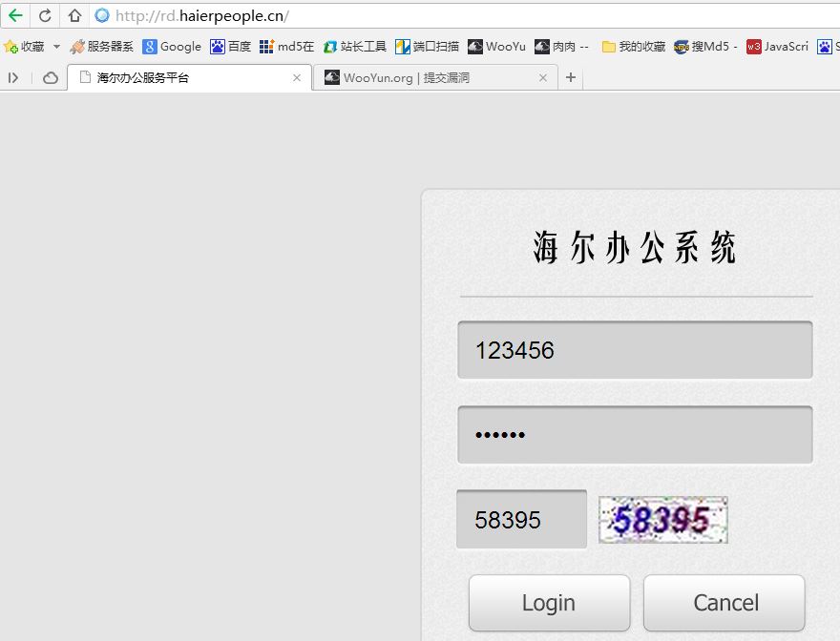Screen dimensions: 840x641
Task: Switch to 海尔办公服务平台 tab
Action: [x=189, y=77]
